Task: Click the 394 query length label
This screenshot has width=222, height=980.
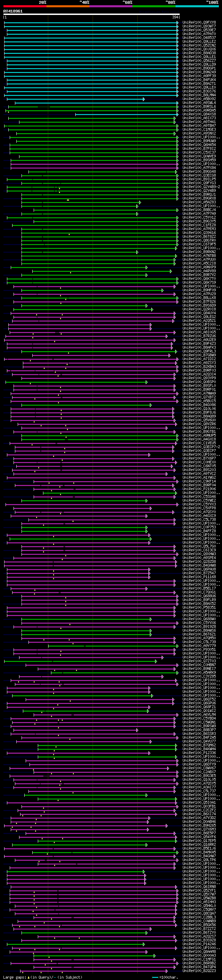Action: pyautogui.click(x=175, y=17)
